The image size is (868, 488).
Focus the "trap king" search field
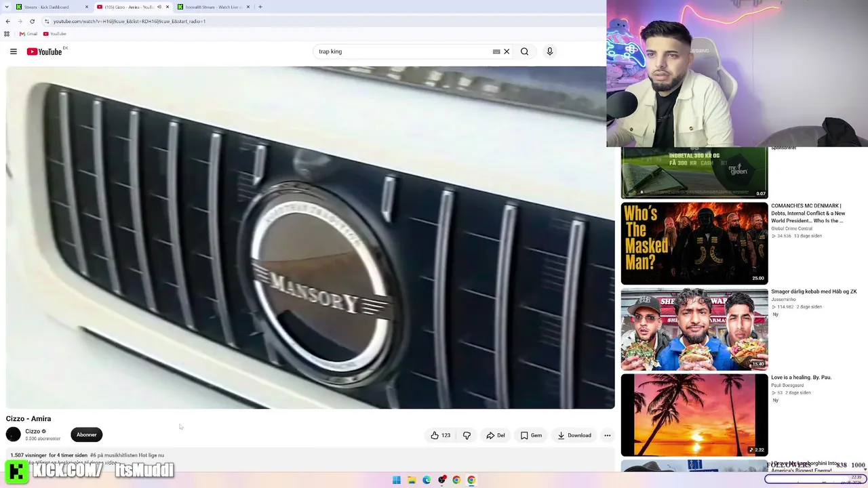(403, 52)
